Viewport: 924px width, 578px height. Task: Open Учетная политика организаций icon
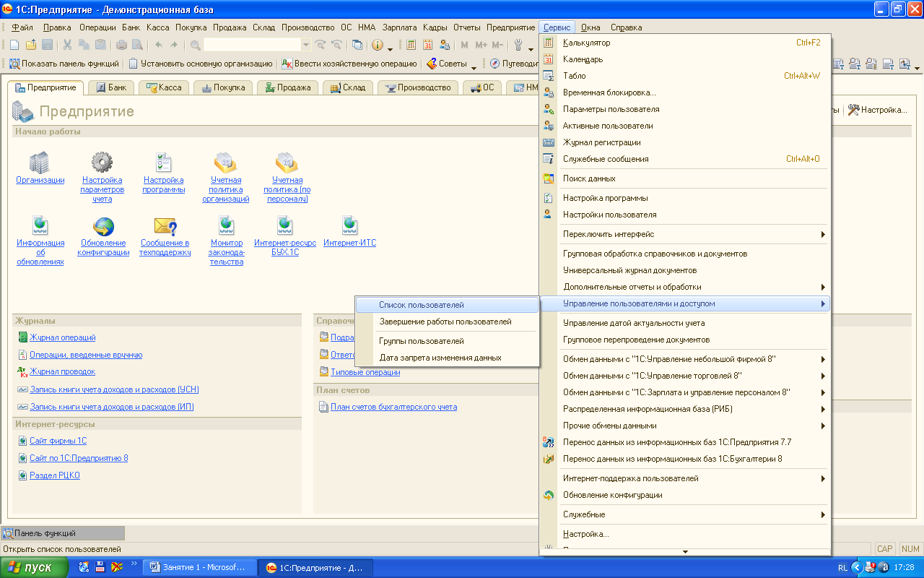pyautogui.click(x=225, y=162)
